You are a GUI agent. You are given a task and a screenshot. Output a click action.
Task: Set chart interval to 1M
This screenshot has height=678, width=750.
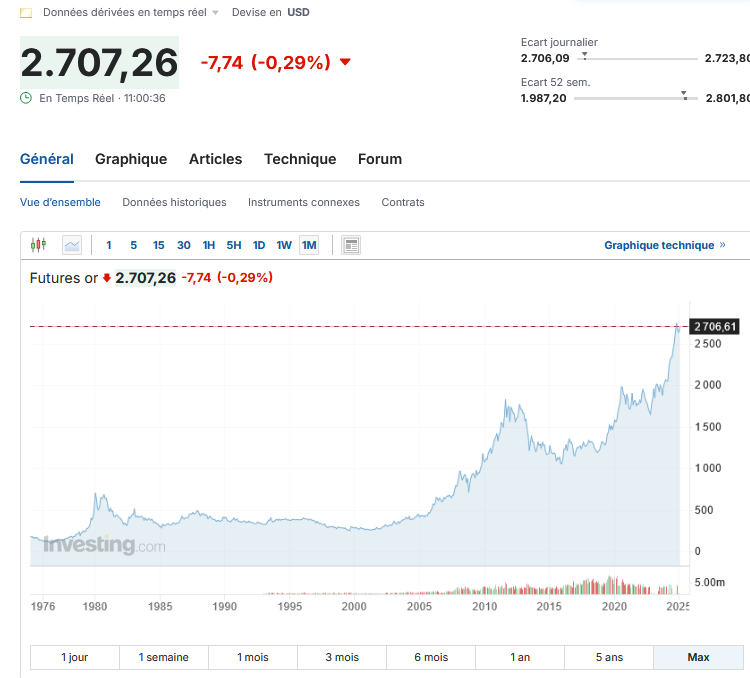click(309, 245)
